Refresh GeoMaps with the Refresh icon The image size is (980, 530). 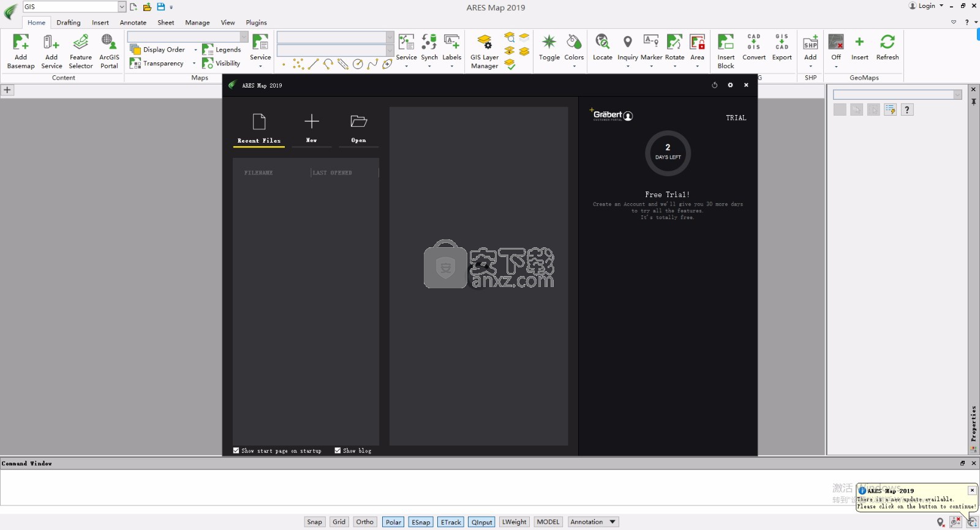pyautogui.click(x=888, y=42)
